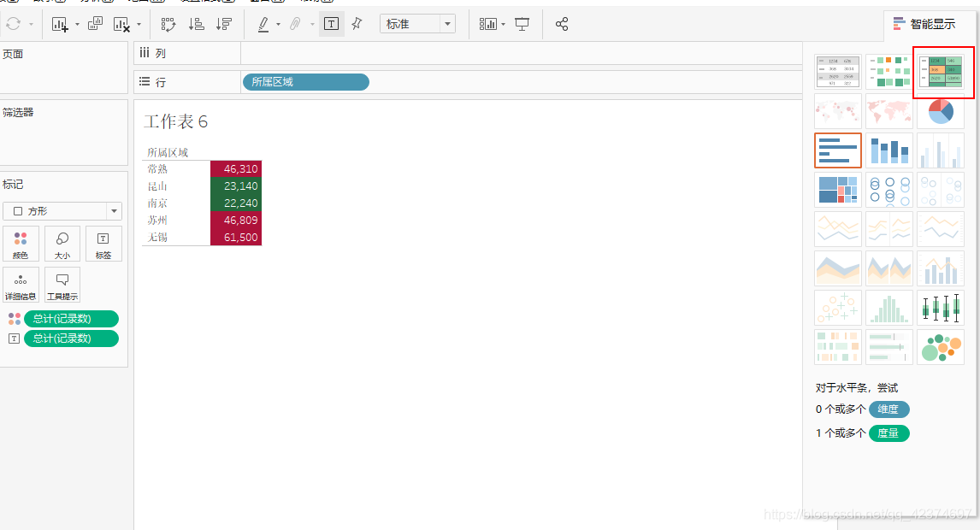Viewport: 980px width, 530px height.
Task: Select the text table chart type
Action: (838, 71)
